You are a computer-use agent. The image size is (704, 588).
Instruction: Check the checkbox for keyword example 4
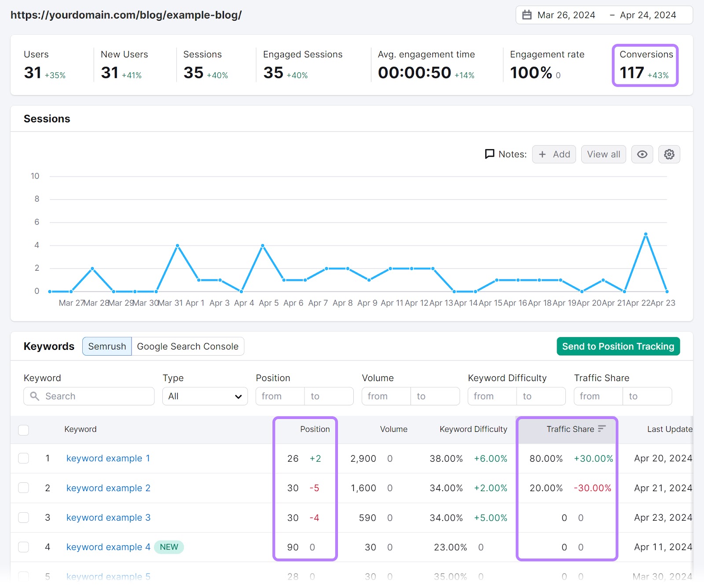(x=23, y=547)
